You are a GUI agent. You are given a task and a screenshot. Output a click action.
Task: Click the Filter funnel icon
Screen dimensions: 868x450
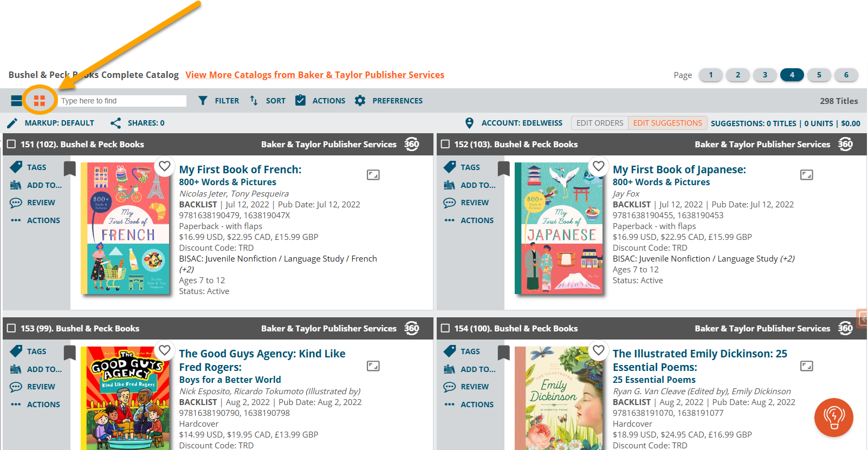pos(203,101)
